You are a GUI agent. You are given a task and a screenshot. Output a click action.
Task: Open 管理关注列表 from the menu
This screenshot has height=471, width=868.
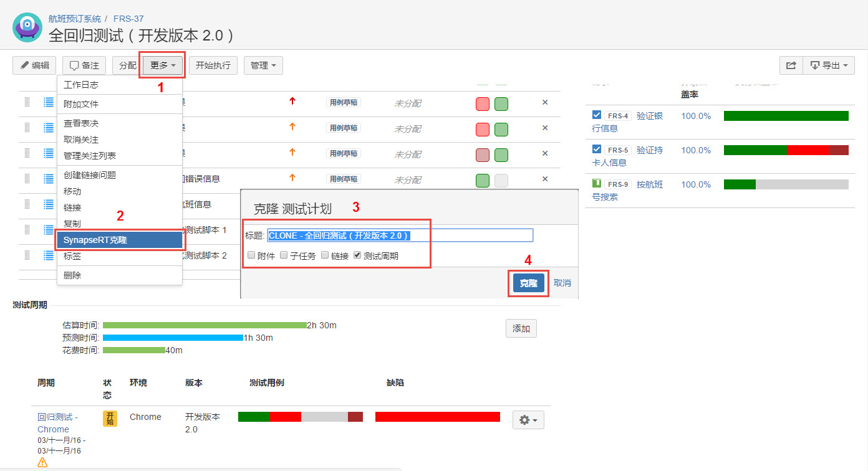pos(120,156)
